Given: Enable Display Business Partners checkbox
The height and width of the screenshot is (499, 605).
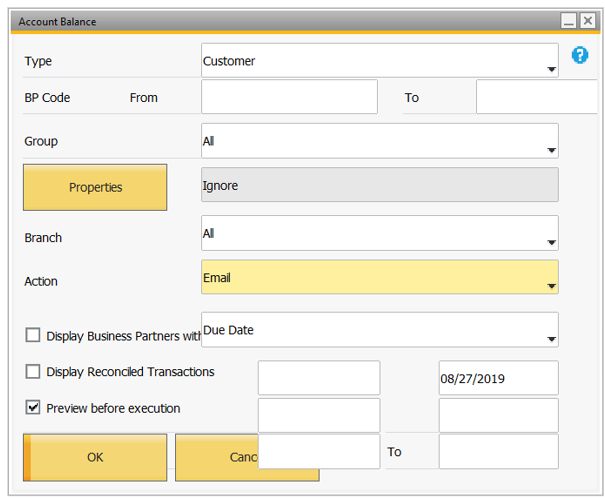Looking at the screenshot, I should click(x=33, y=335).
